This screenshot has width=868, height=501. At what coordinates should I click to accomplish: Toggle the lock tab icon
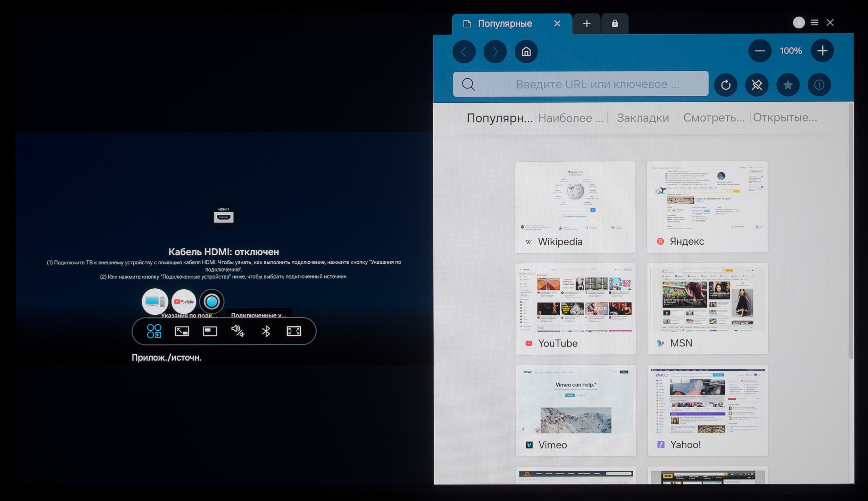[x=615, y=24]
